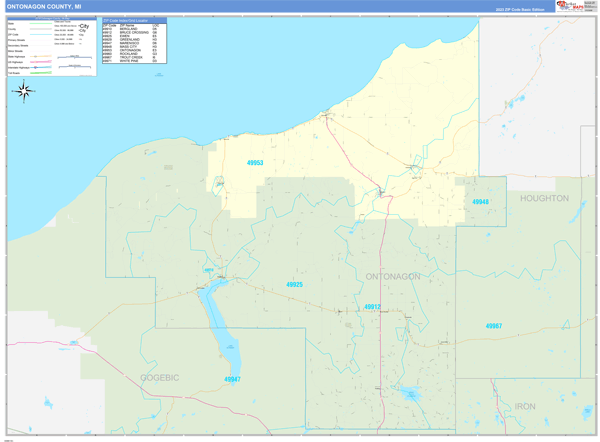Select the ZIP code 49953 label

(x=255, y=162)
